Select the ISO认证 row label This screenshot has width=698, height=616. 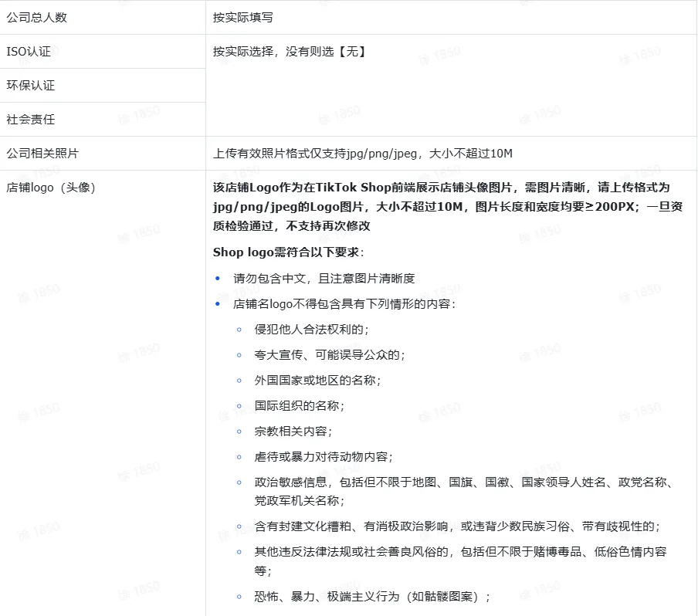(x=29, y=52)
